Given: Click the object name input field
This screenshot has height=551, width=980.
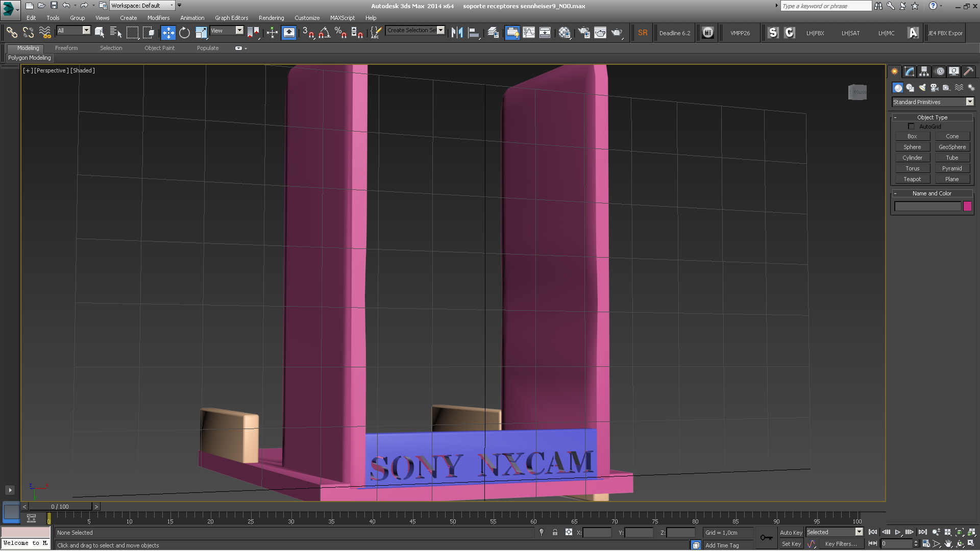Looking at the screenshot, I should click(x=927, y=206).
